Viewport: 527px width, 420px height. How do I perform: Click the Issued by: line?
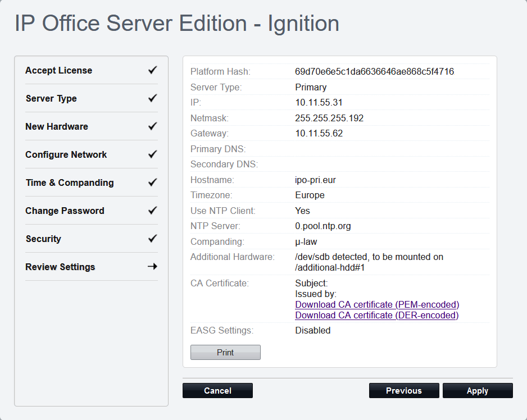coord(316,294)
